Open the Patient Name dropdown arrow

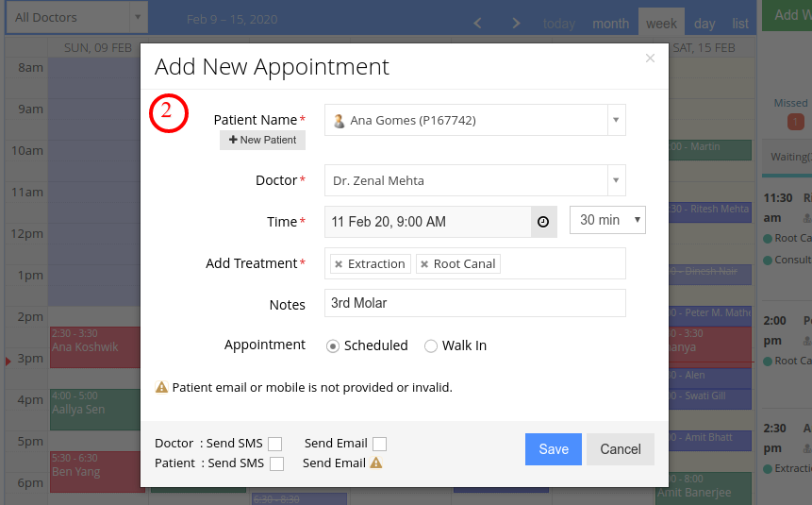coord(616,120)
